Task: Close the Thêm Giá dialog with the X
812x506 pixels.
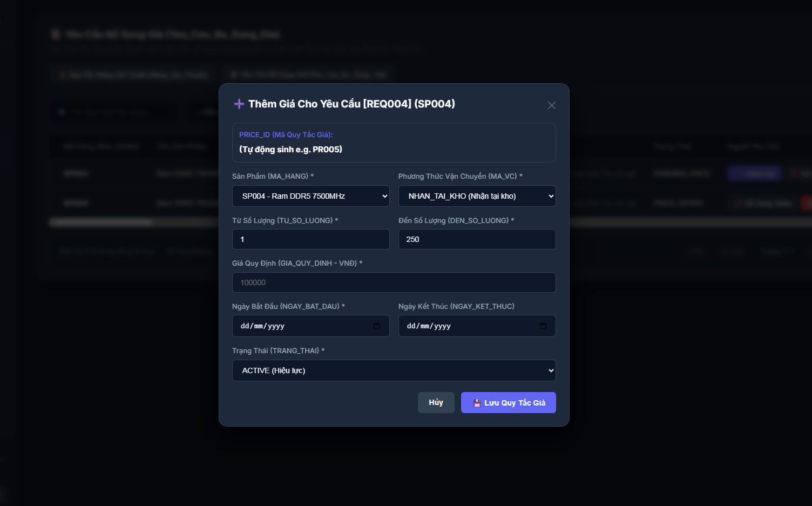Action: (551, 105)
